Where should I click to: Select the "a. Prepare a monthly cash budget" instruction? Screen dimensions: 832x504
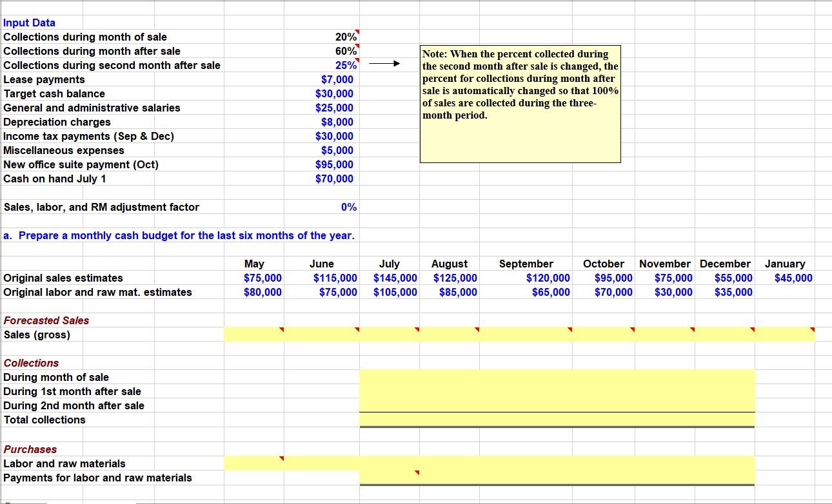coord(179,235)
